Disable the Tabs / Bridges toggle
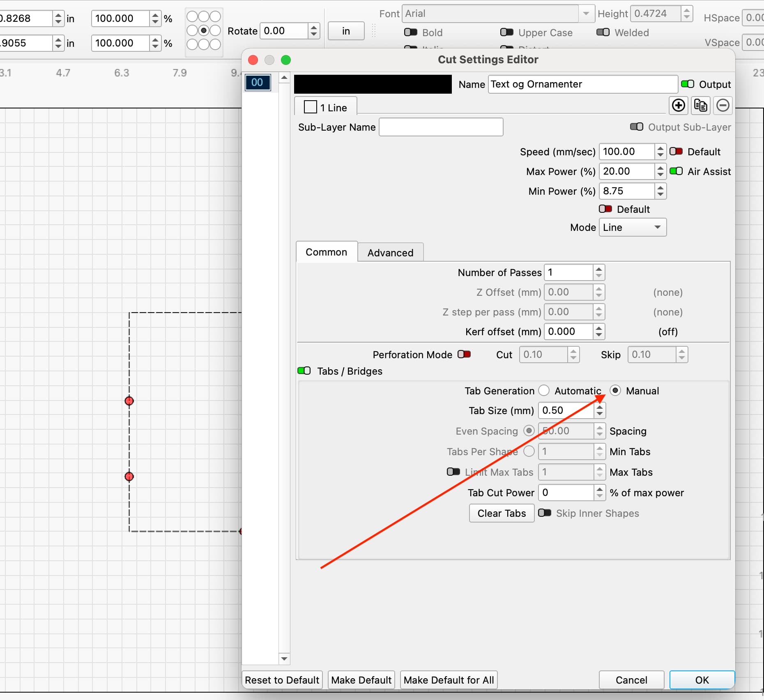 click(304, 371)
